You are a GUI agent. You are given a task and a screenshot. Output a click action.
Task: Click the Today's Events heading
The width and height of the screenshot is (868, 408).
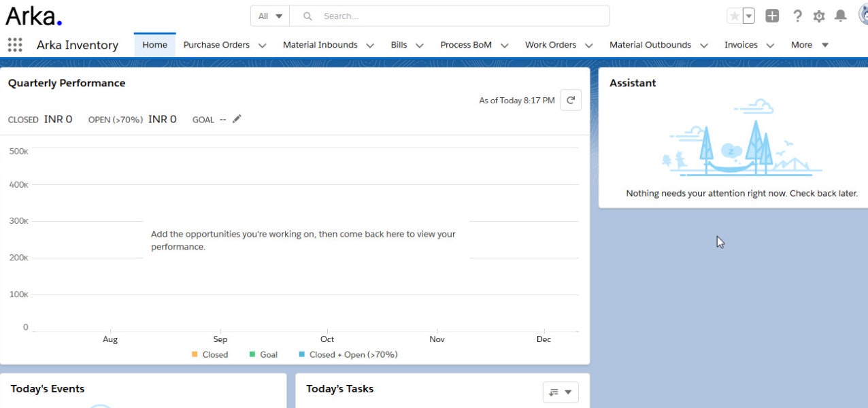(x=48, y=389)
